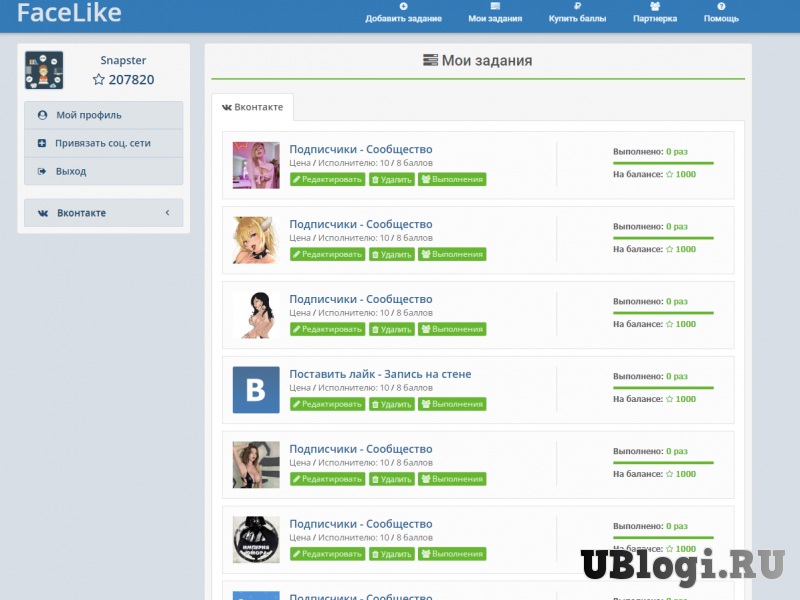Click the star icon beside balance 207820

click(x=98, y=80)
